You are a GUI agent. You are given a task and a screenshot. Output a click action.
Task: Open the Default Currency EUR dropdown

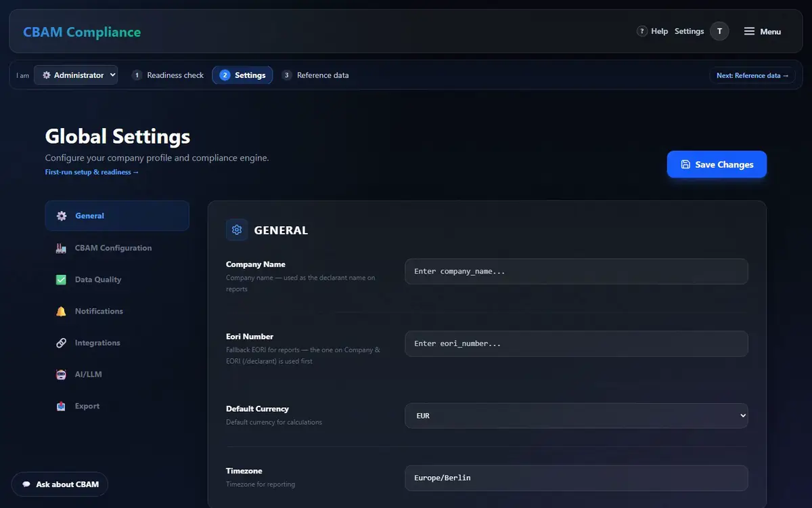click(577, 416)
